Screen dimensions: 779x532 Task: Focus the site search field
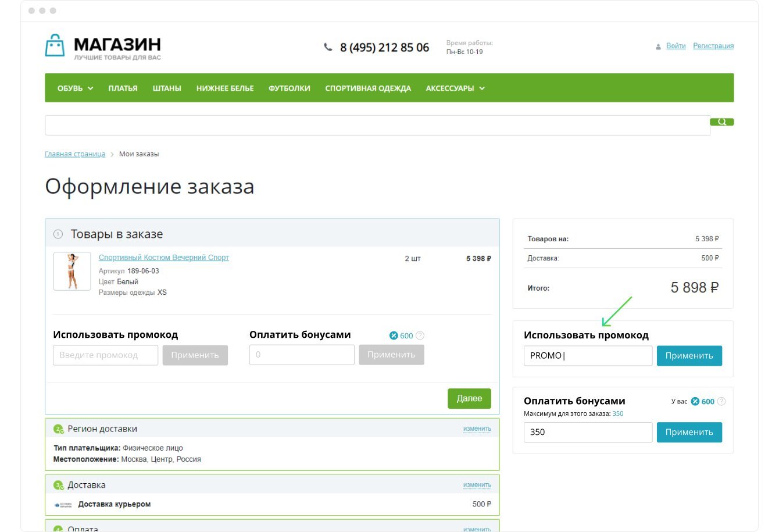377,125
